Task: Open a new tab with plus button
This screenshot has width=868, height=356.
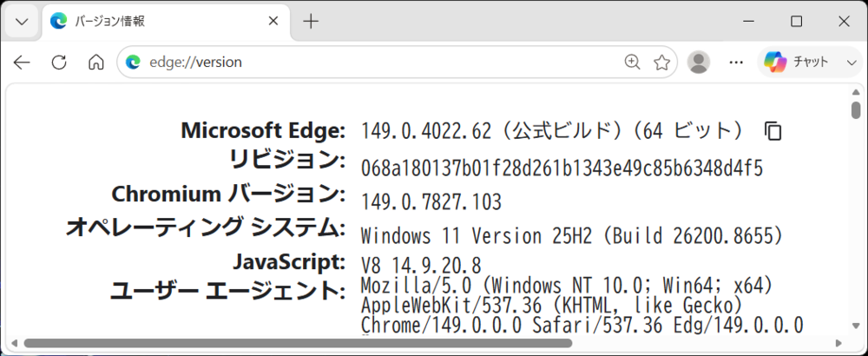Action: (311, 22)
